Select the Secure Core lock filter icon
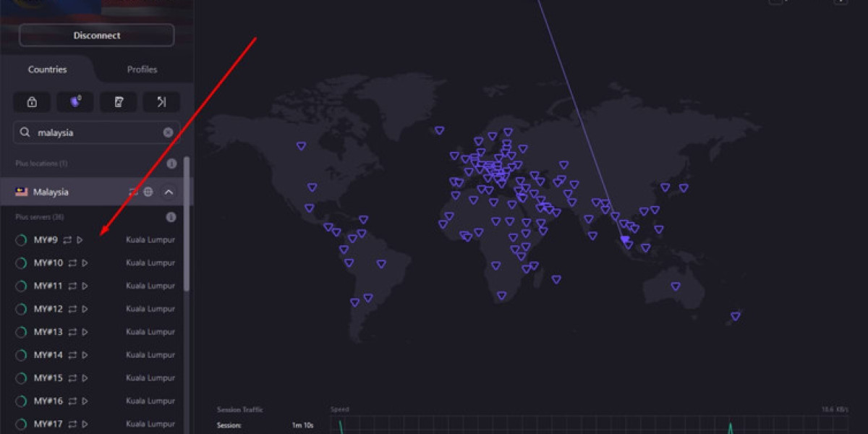This screenshot has height=434, width=868. pos(32,101)
